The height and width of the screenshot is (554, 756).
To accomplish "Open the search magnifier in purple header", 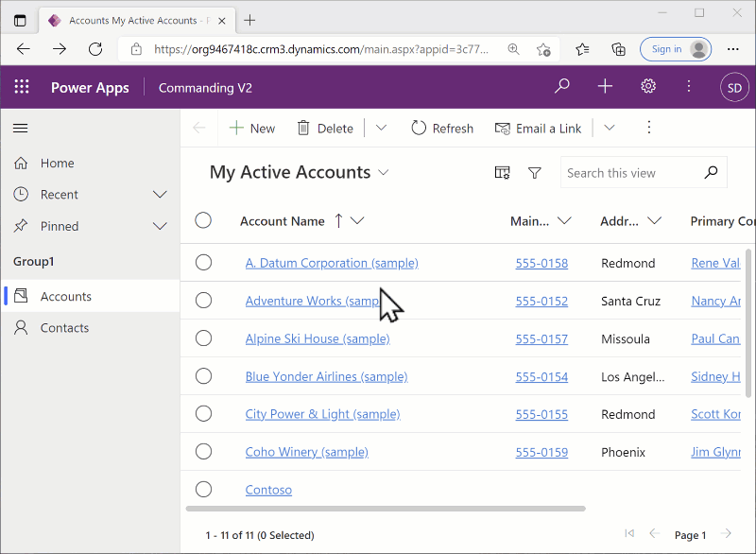I will coord(562,87).
